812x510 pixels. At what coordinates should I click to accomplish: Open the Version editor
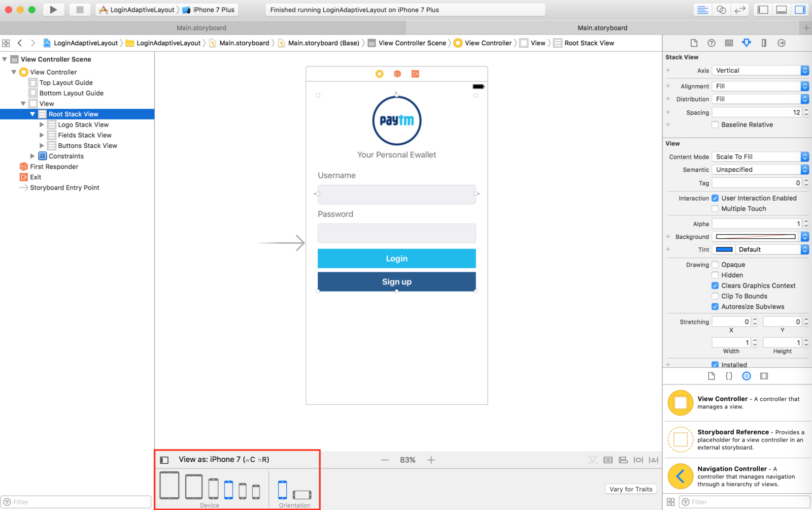[x=740, y=10]
